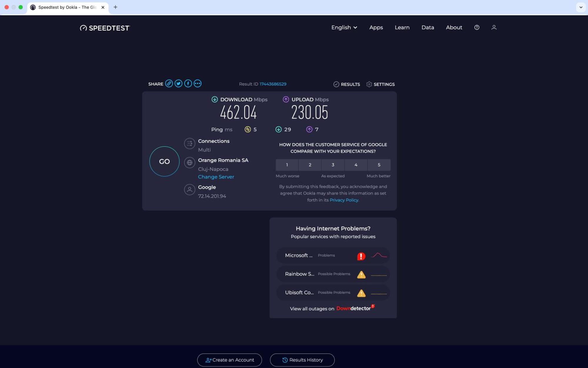
Task: Open the Apps menu
Action: (x=376, y=27)
